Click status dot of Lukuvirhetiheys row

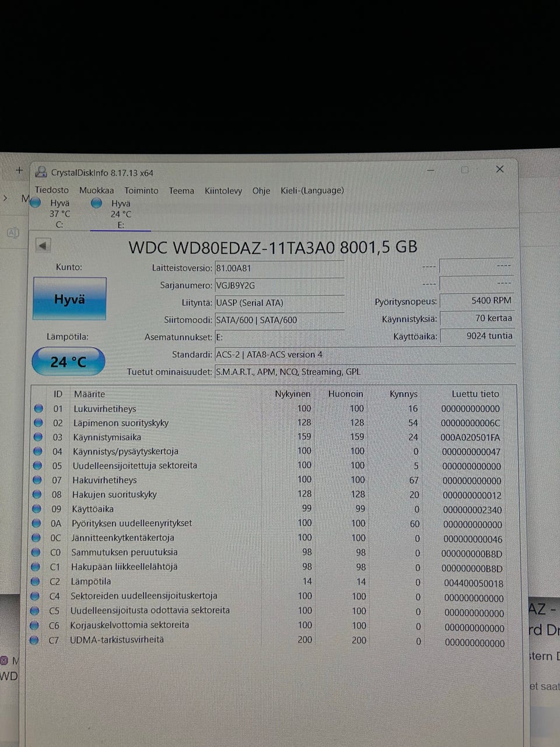(38, 409)
